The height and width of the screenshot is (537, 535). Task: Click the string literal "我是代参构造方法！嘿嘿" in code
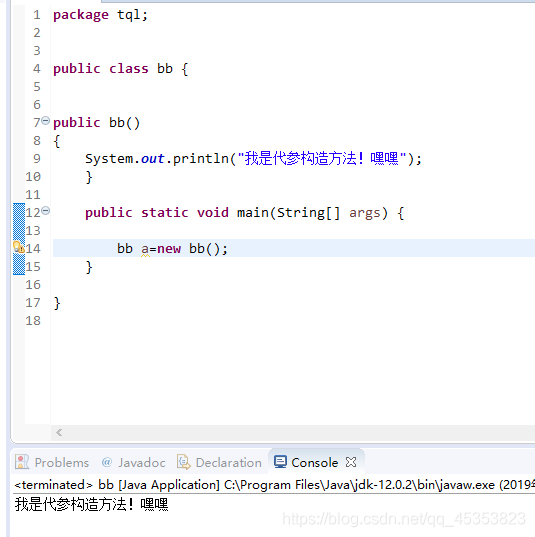322,159
